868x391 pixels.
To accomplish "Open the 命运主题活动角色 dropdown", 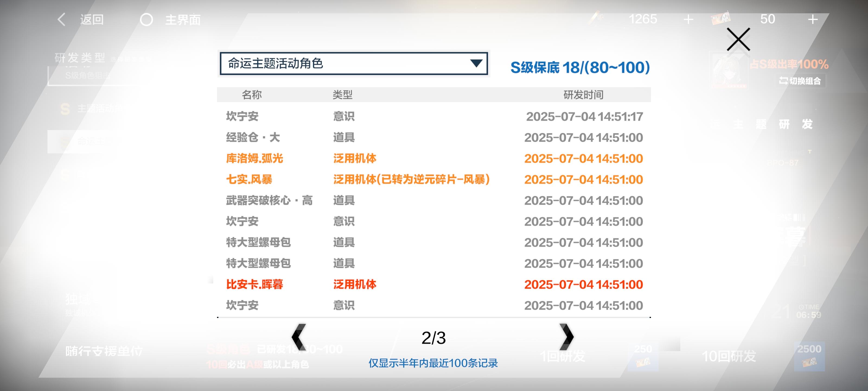I will (353, 64).
